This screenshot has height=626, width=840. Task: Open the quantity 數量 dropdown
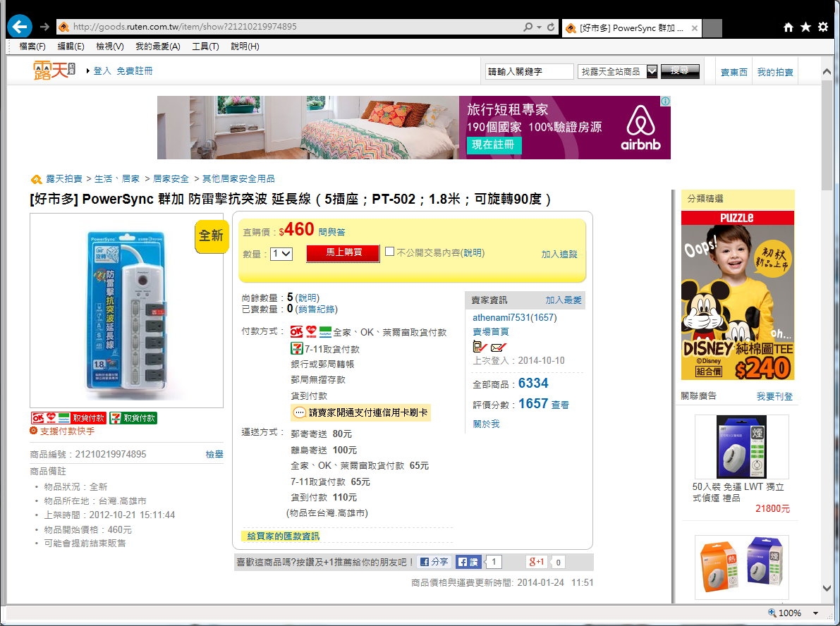pos(281,254)
